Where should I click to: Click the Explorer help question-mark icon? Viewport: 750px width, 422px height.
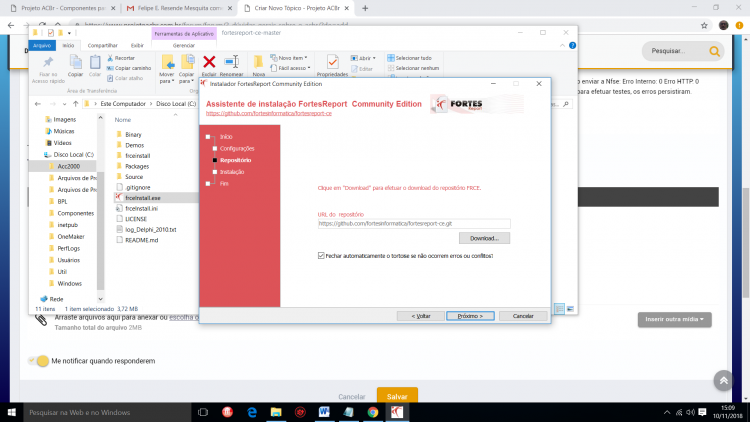tap(573, 45)
